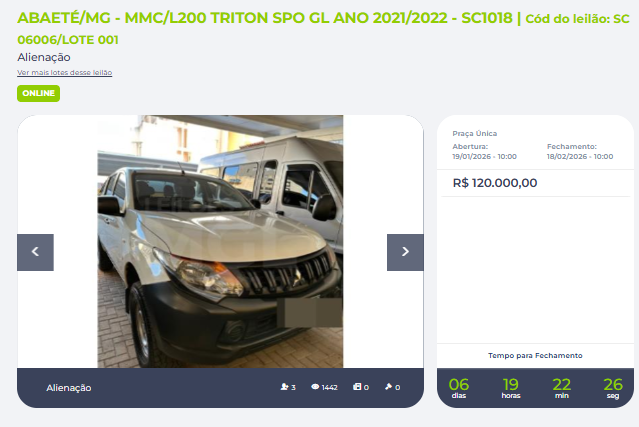
Task: Click the 06 dias countdown
Action: pyautogui.click(x=458, y=388)
